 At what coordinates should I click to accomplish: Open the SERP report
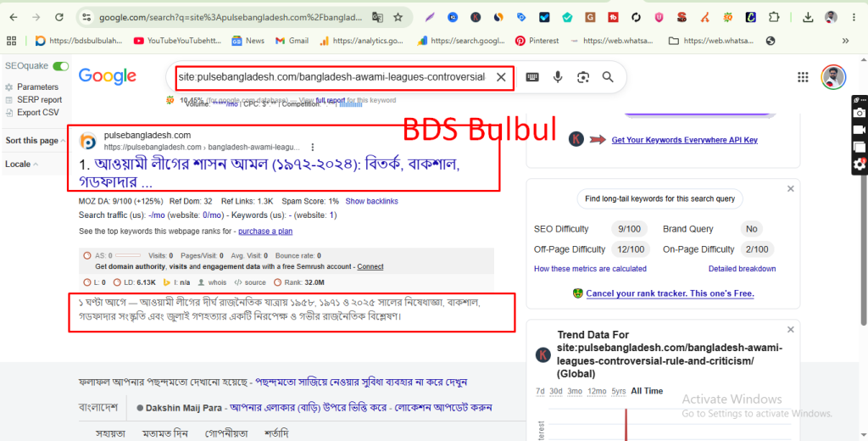click(39, 100)
